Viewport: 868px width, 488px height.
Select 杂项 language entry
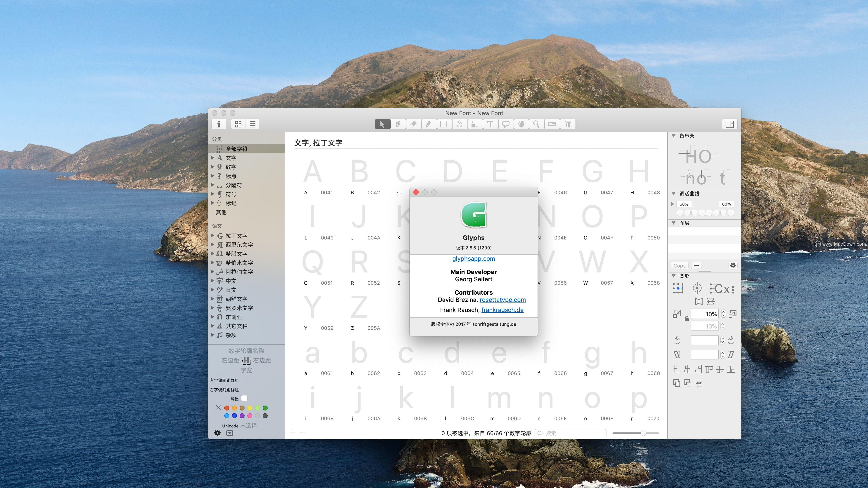(x=231, y=335)
